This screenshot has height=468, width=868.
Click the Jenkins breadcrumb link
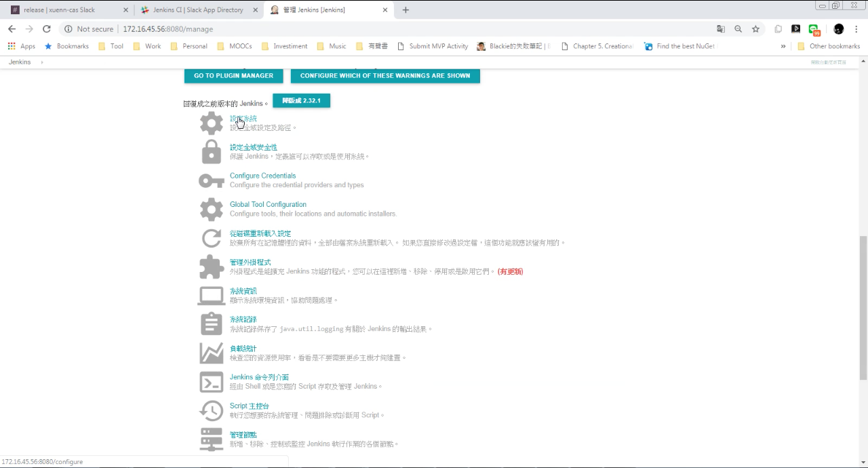(x=20, y=62)
